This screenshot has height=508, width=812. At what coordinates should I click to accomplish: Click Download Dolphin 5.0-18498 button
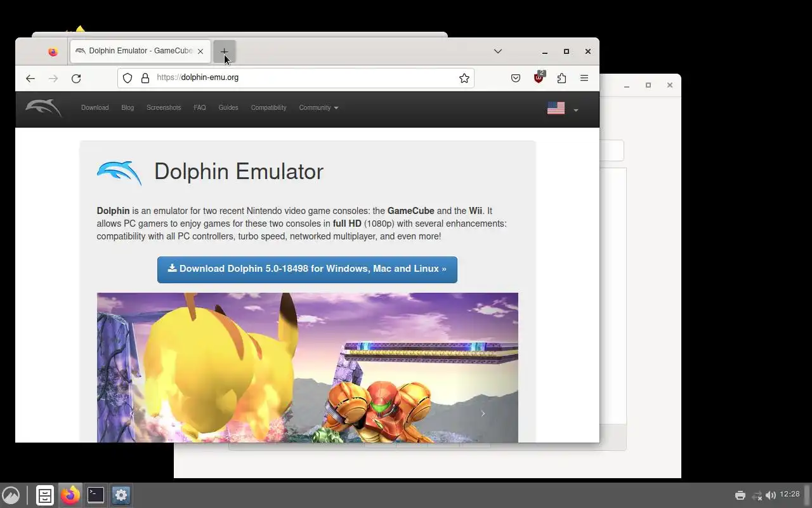(307, 269)
